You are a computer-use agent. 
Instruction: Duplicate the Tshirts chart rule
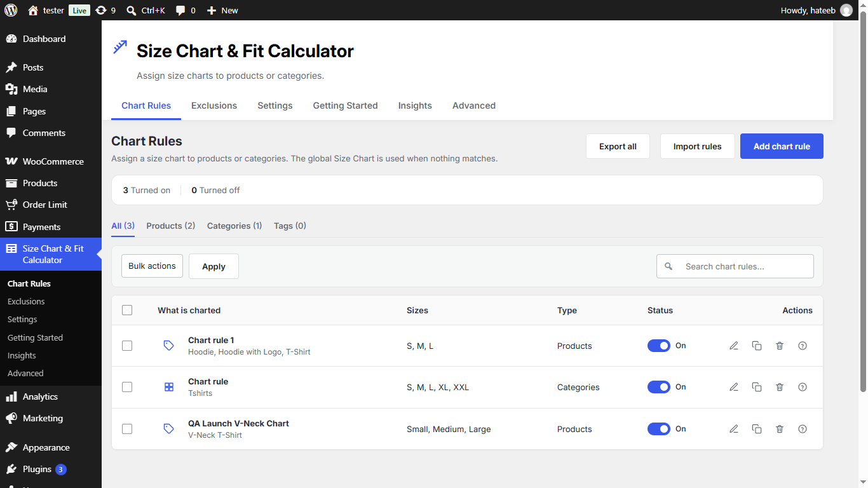tap(757, 387)
